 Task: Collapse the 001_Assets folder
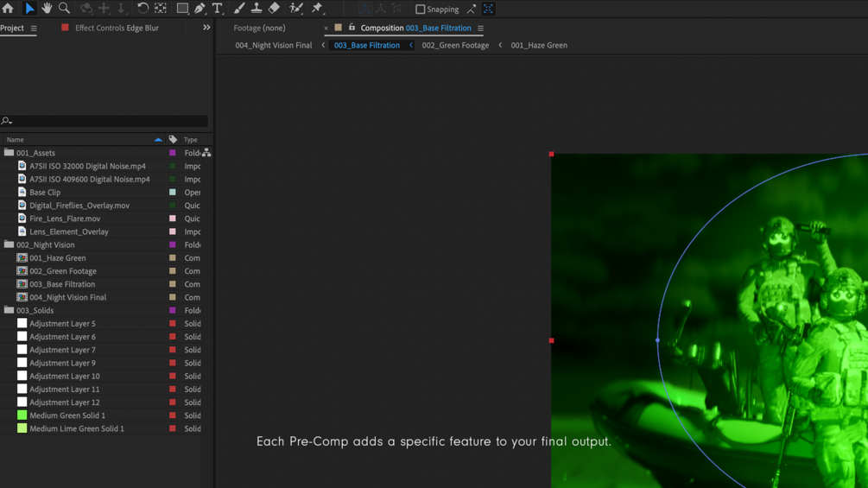[x=9, y=152]
